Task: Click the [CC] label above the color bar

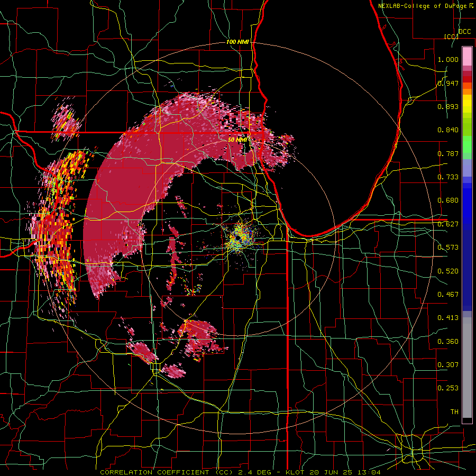Action: (451, 36)
